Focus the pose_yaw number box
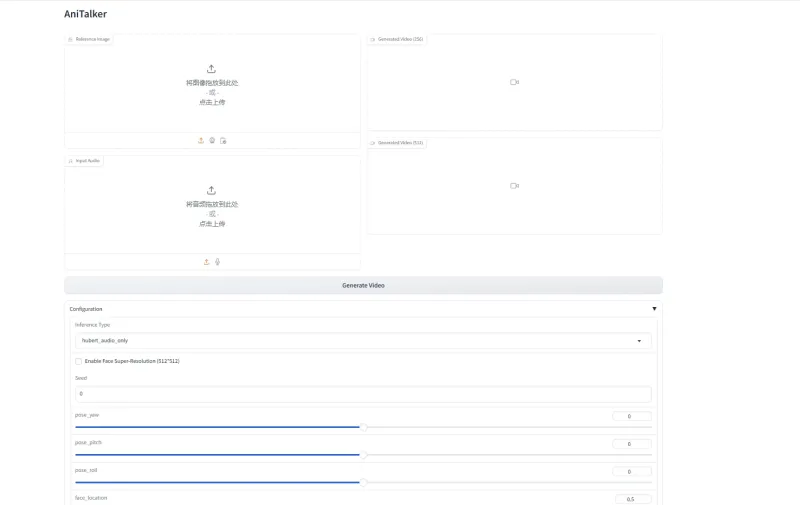This screenshot has width=800, height=505. [x=632, y=416]
